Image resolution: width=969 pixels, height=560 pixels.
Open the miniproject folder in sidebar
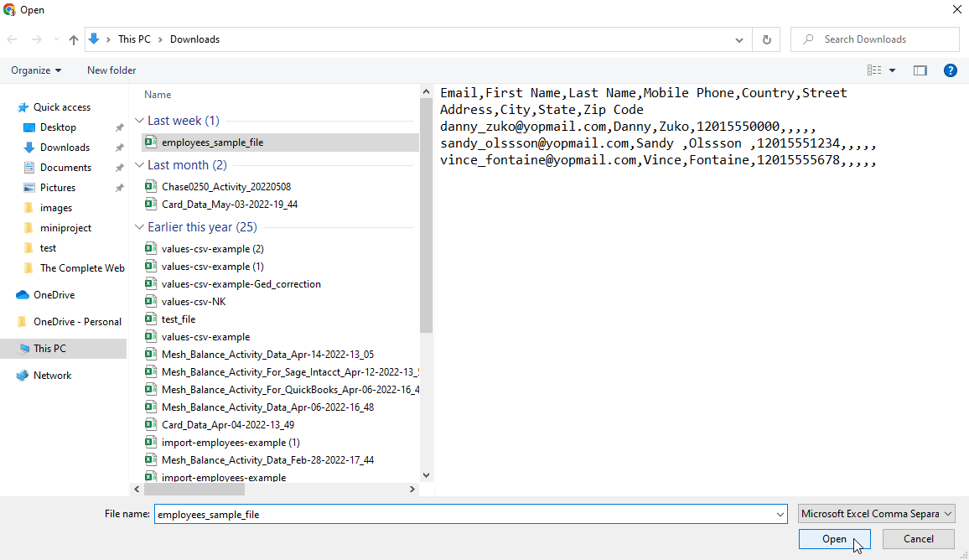click(x=65, y=228)
